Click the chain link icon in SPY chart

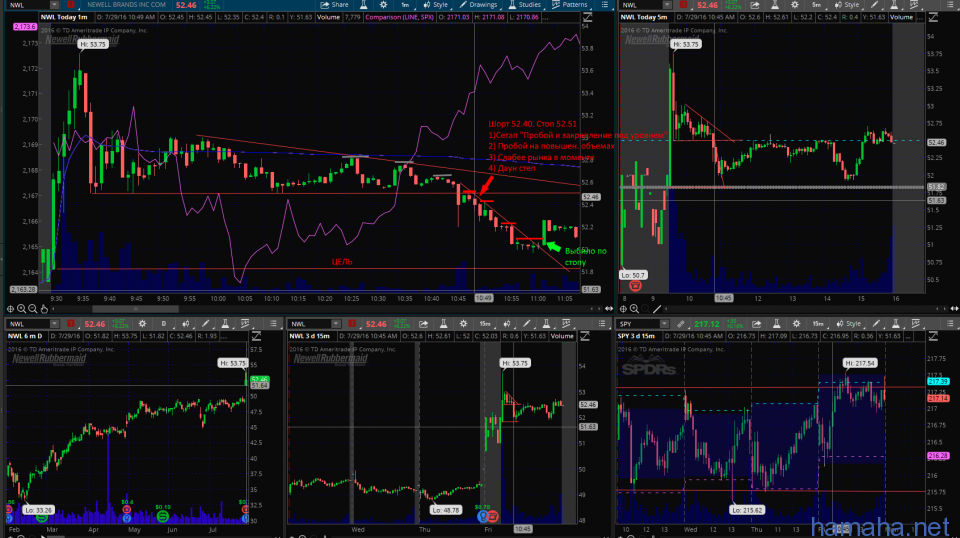(681, 324)
